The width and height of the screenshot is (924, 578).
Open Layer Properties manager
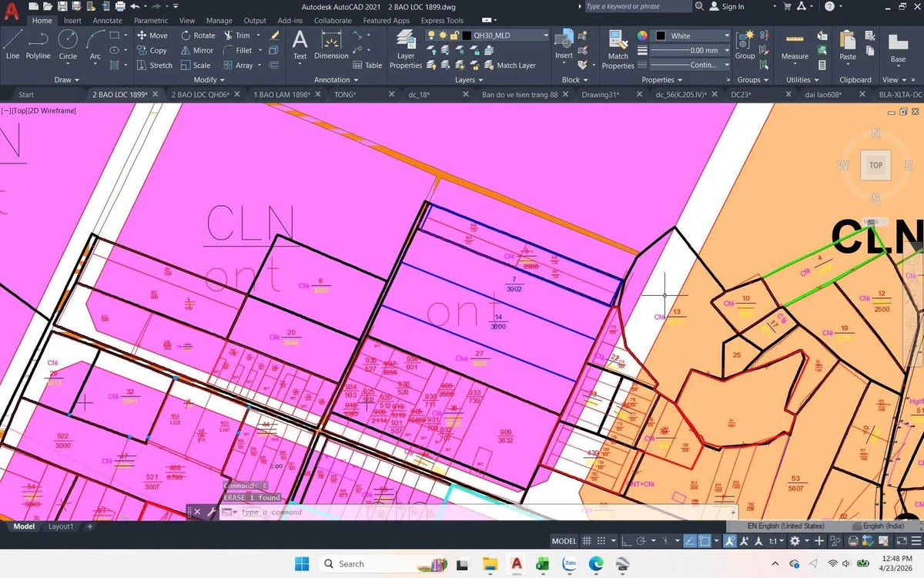pyautogui.click(x=406, y=51)
